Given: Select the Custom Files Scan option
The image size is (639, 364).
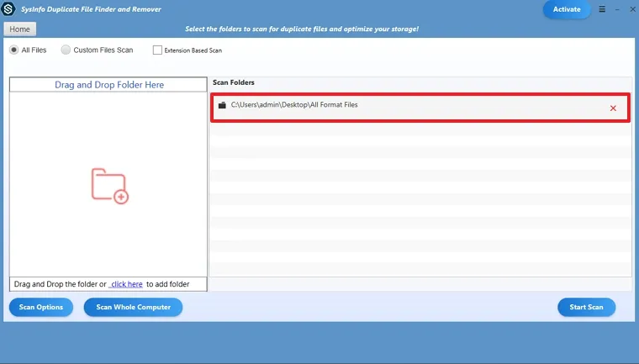Looking at the screenshot, I should click(66, 50).
